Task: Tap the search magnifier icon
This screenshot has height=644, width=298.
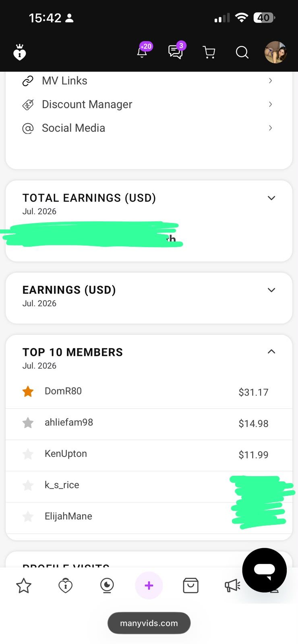Action: [242, 52]
